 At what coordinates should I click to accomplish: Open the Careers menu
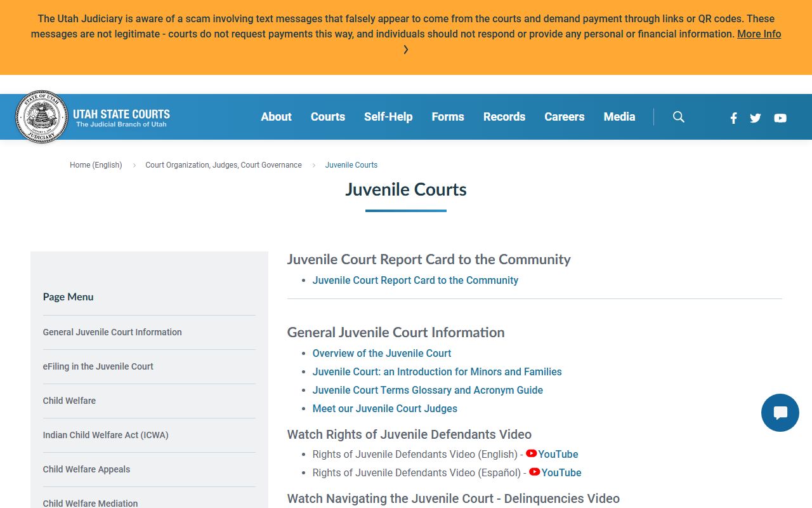click(565, 117)
